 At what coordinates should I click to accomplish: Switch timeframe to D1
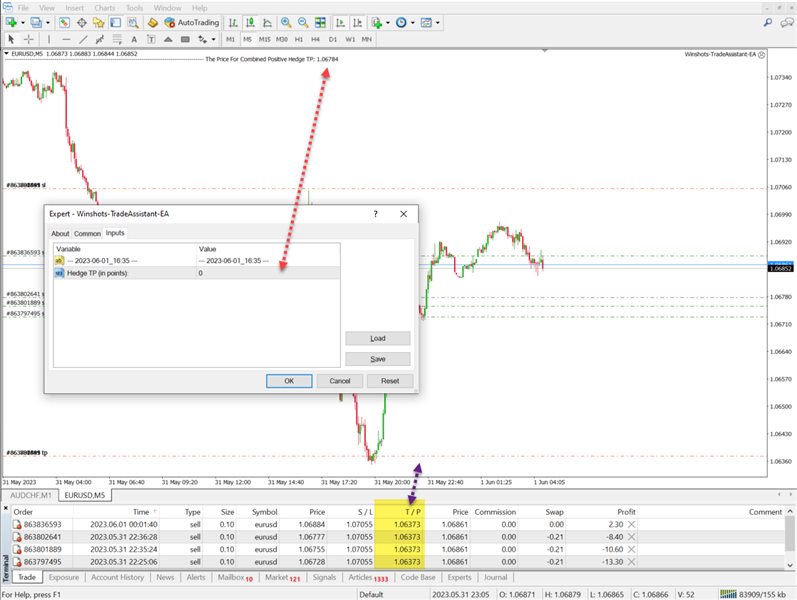click(x=333, y=39)
